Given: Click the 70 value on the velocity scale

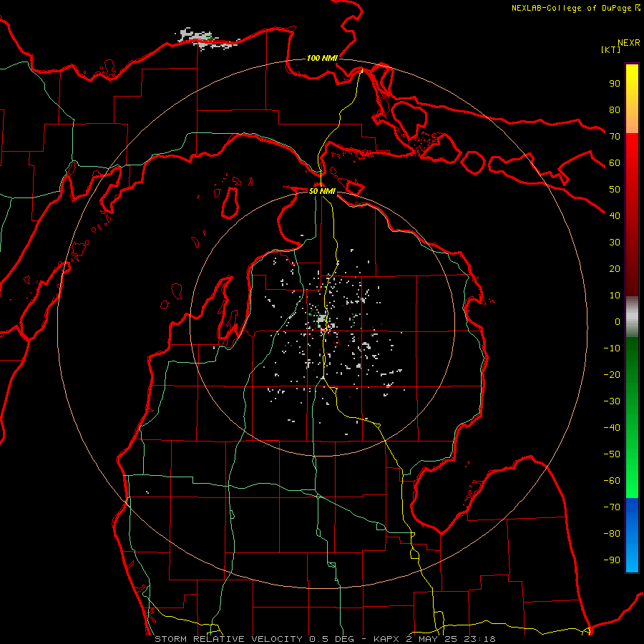Looking at the screenshot, I should [615, 137].
